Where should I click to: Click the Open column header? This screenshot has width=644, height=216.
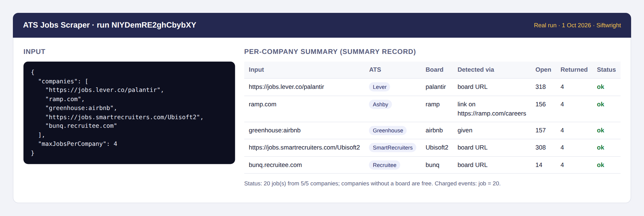point(543,70)
